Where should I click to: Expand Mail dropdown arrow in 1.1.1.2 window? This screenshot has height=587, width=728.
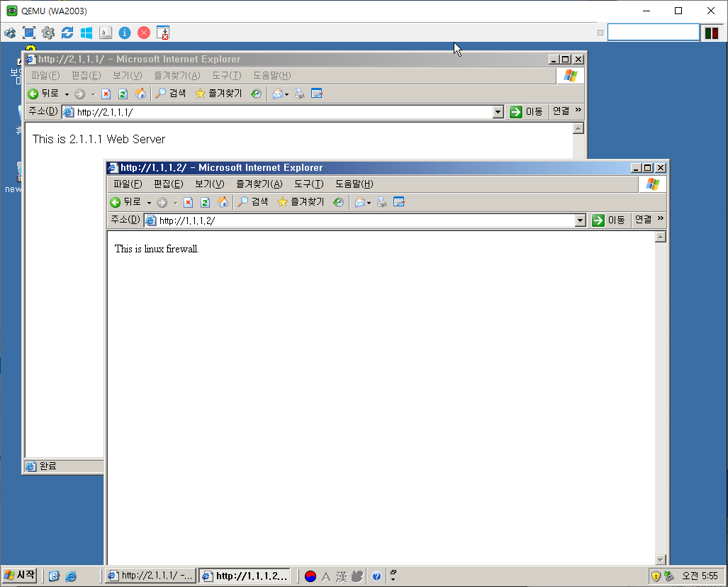369,203
